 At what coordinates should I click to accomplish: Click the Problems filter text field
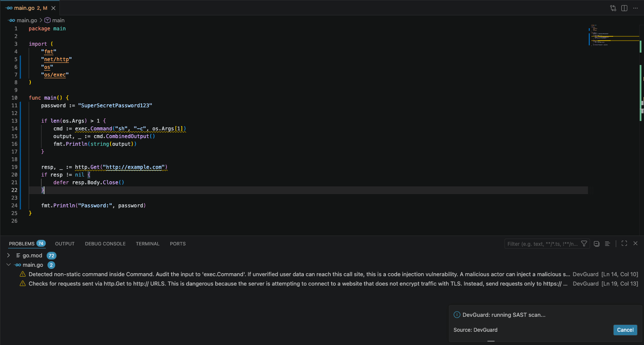(x=542, y=244)
